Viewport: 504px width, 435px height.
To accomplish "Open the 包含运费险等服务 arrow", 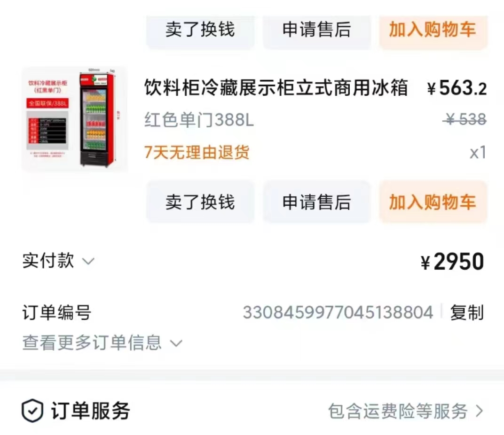I will (x=479, y=411).
